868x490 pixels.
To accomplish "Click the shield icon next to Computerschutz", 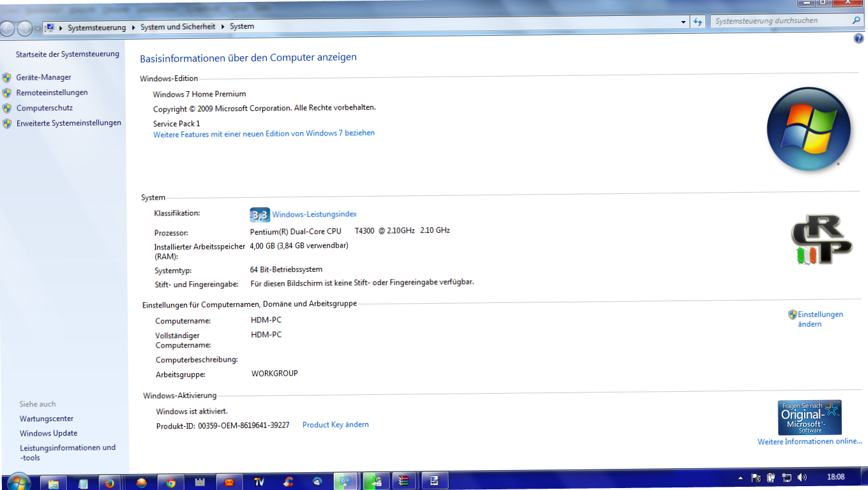I will pos(7,108).
